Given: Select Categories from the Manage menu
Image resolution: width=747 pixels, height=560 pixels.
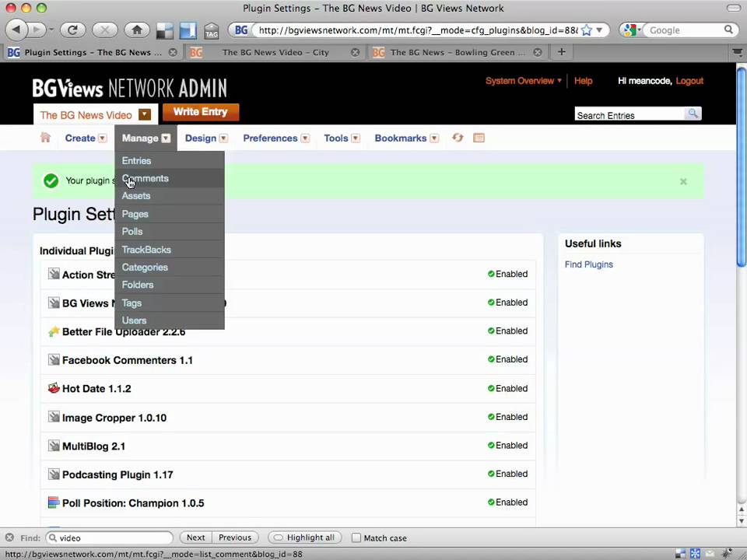Looking at the screenshot, I should pos(169,267).
